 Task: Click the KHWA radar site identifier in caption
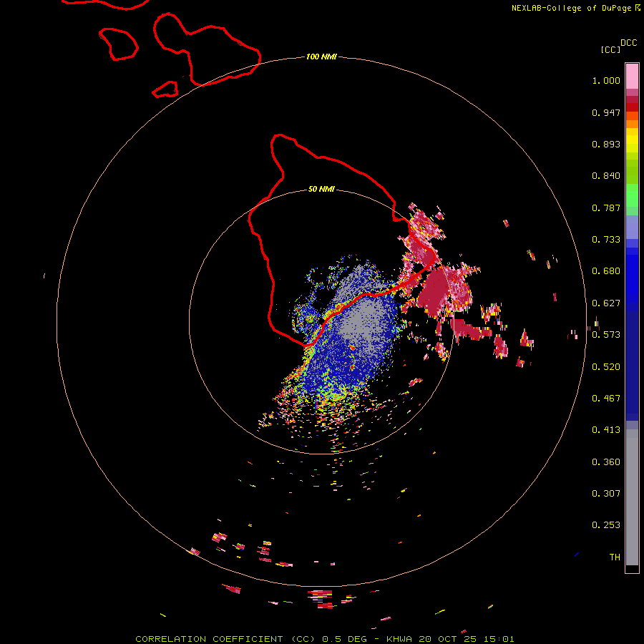click(x=399, y=639)
